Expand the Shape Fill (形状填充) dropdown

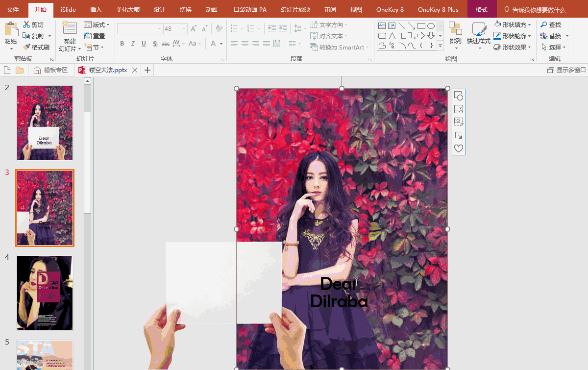[530, 25]
